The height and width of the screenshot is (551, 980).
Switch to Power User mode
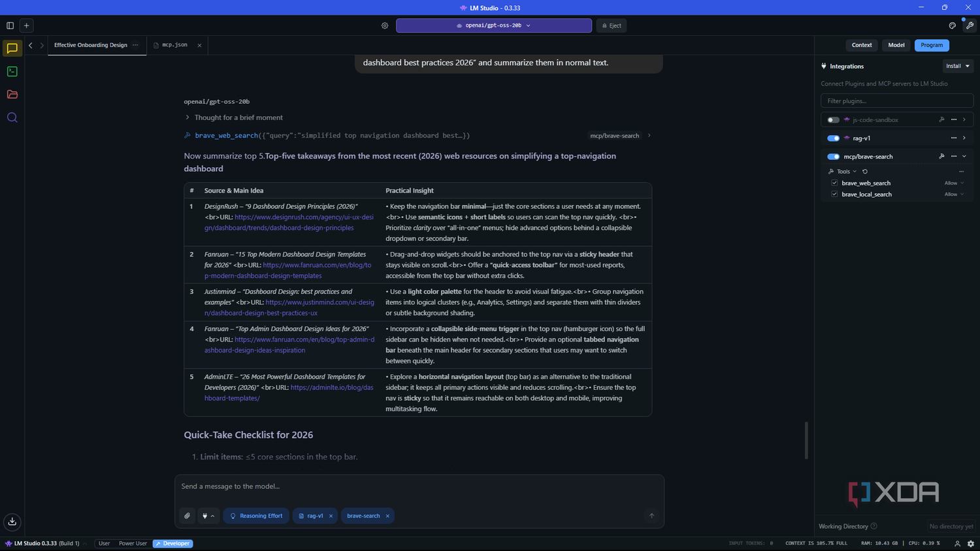(x=133, y=543)
